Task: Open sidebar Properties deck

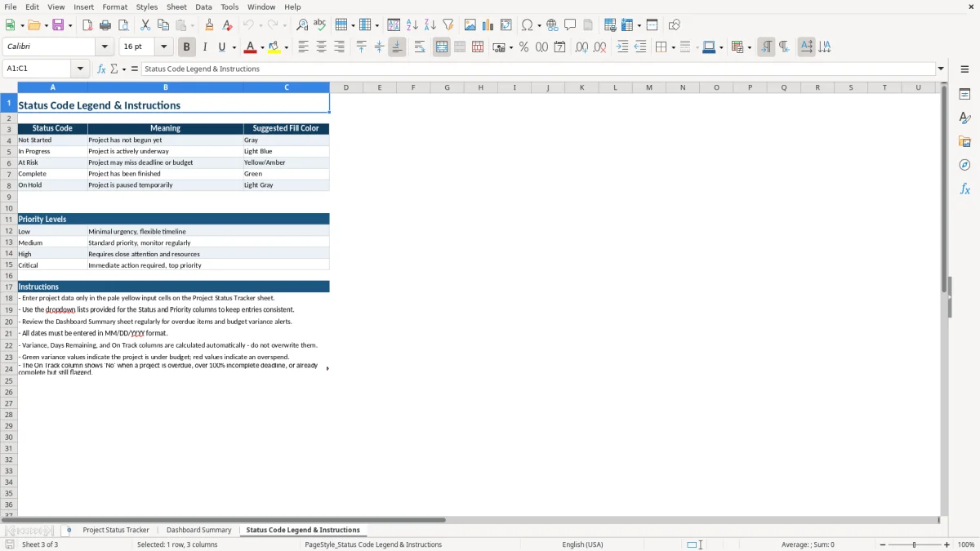Action: pos(964,94)
